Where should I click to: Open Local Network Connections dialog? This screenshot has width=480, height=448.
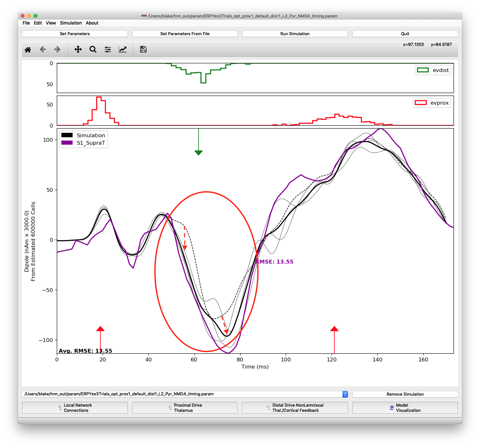point(75,408)
